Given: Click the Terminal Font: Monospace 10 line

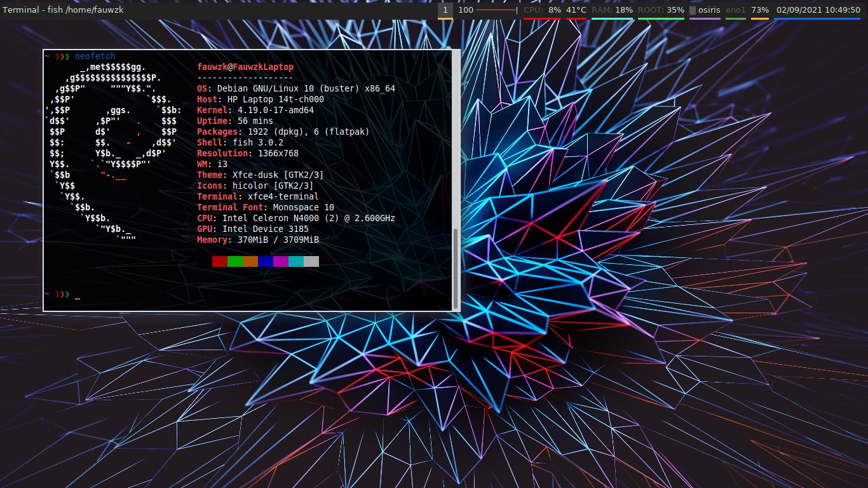Looking at the screenshot, I should [x=266, y=207].
